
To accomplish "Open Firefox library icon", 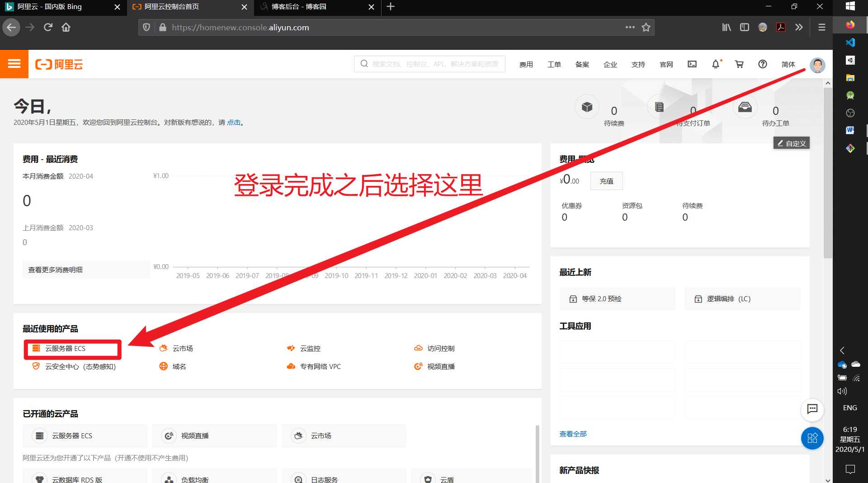I will 726,27.
